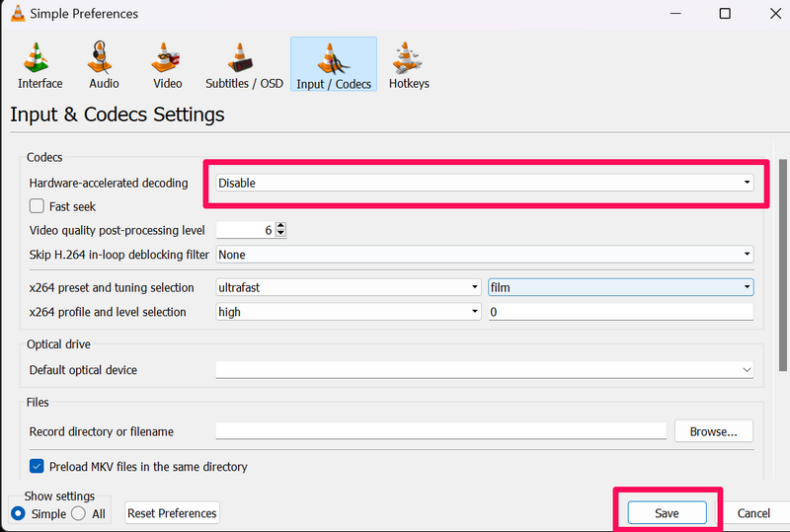Uncheck Preload MKV files in same directory
This screenshot has height=532, width=790.
(x=38, y=466)
